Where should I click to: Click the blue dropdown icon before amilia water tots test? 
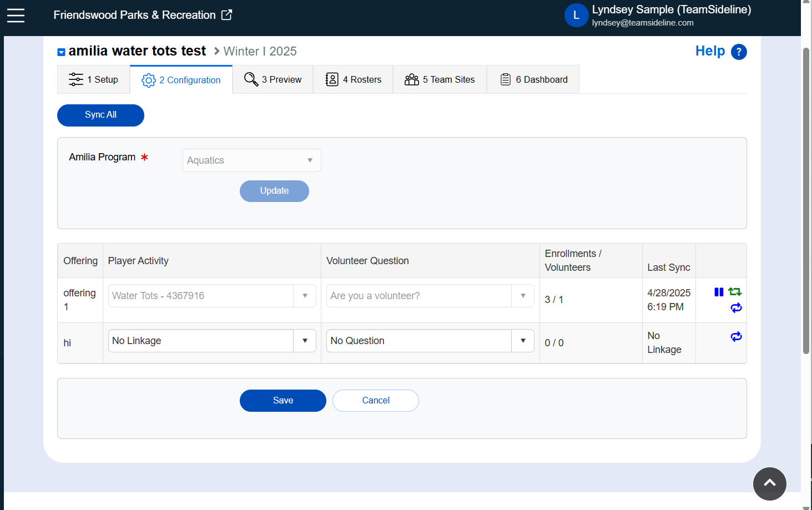[x=62, y=52]
